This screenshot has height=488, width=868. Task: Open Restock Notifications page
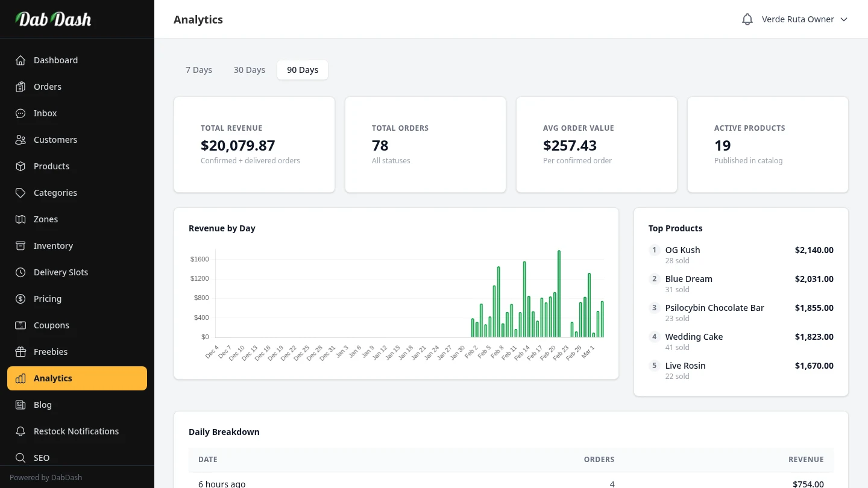(x=76, y=431)
